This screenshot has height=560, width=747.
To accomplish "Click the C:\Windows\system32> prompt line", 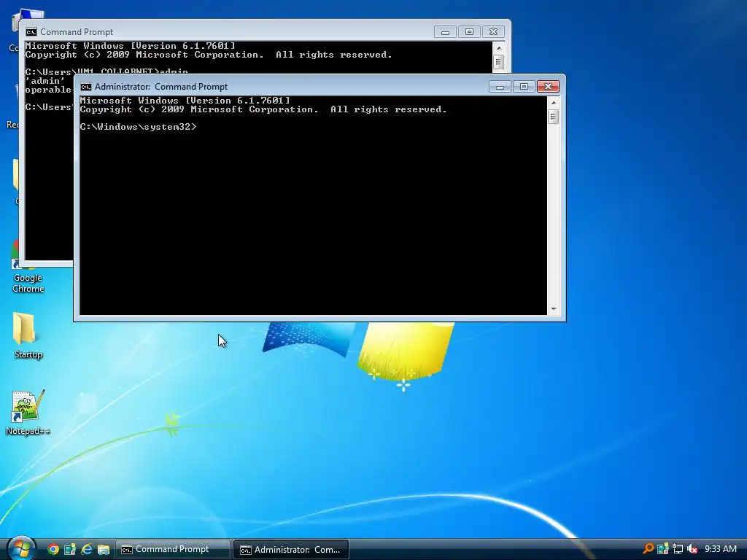I will 138,127.
